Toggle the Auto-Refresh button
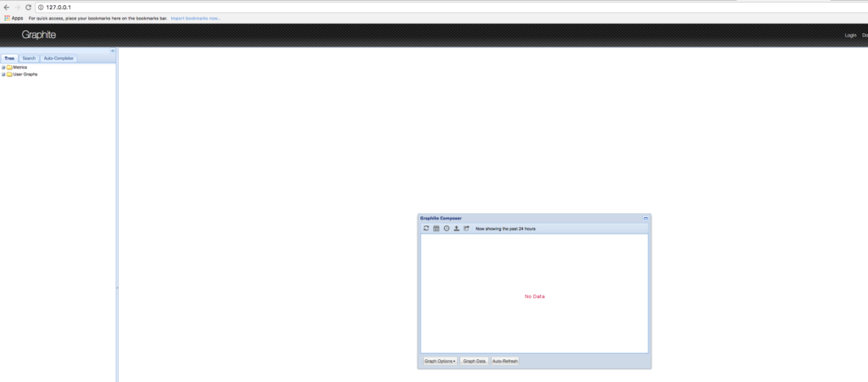The width and height of the screenshot is (868, 382). [505, 361]
